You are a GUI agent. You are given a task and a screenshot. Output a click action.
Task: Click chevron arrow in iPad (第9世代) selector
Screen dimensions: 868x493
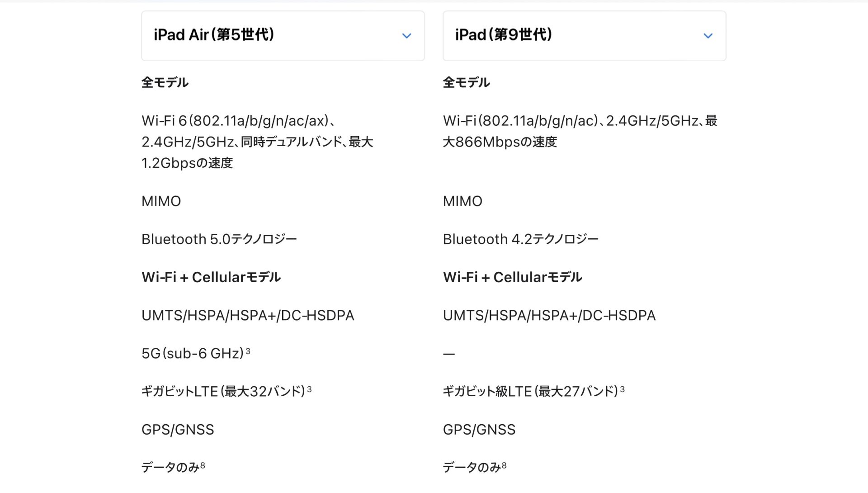coord(708,36)
